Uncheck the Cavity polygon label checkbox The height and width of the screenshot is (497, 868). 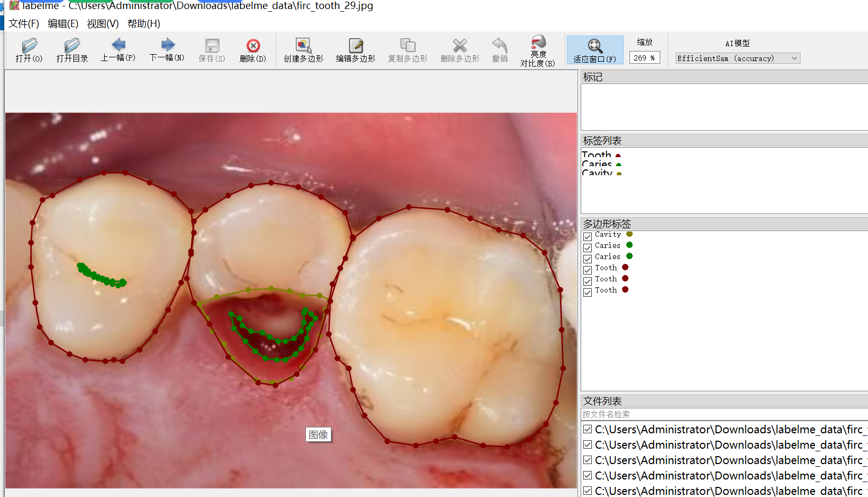[588, 237]
